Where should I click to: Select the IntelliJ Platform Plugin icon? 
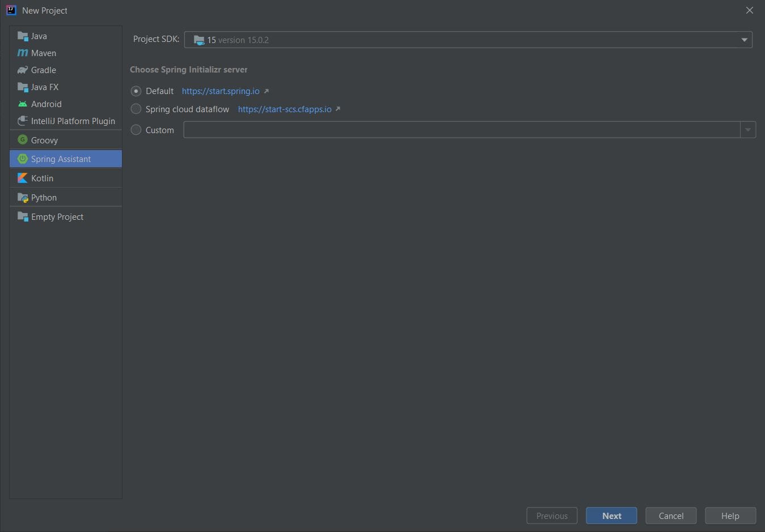(x=23, y=121)
